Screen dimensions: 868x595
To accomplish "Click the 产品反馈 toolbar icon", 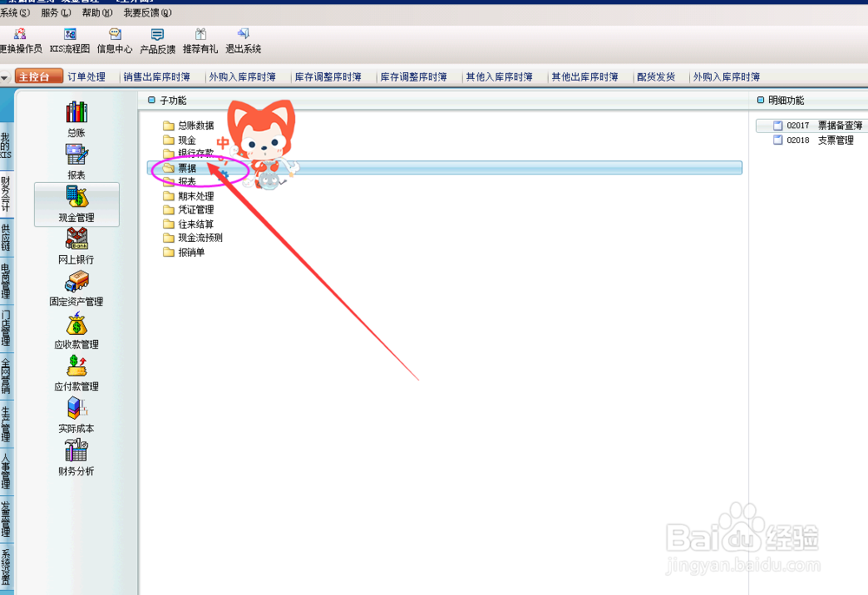I will 157,35.
